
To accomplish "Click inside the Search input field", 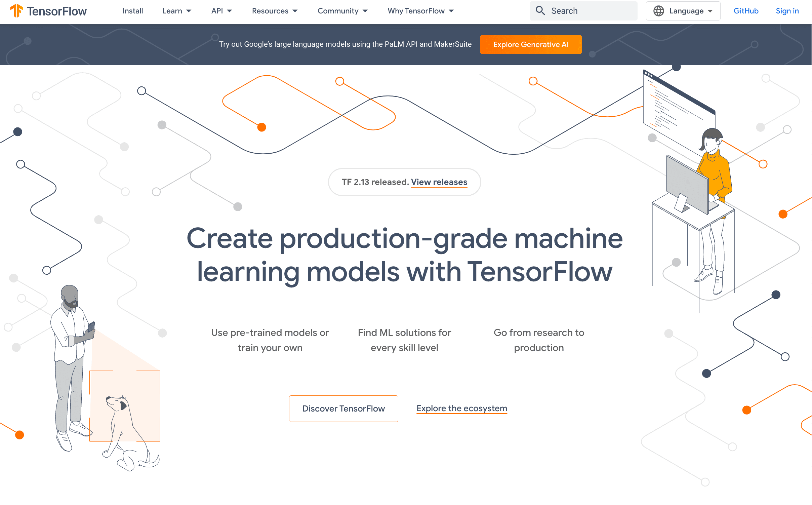I will pyautogui.click(x=592, y=10).
